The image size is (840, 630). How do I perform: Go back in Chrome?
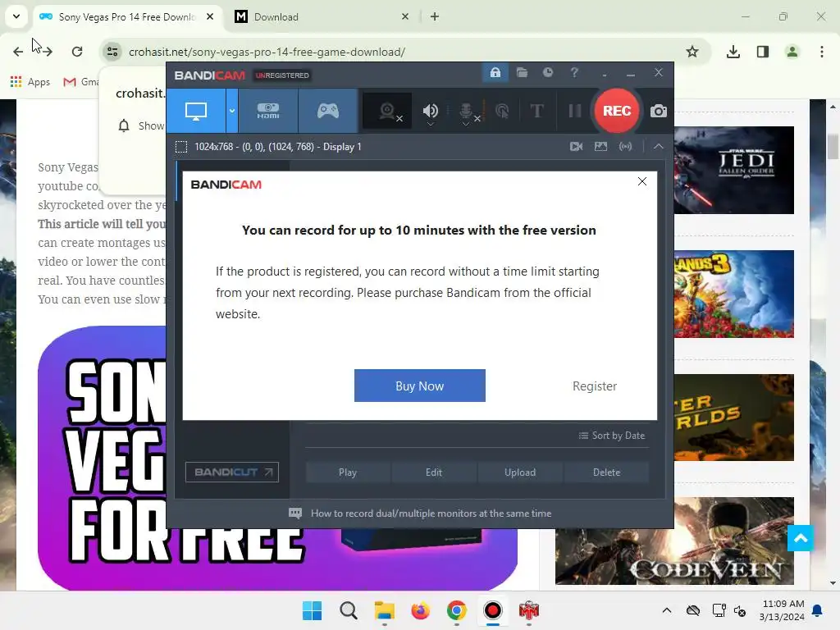(18, 52)
